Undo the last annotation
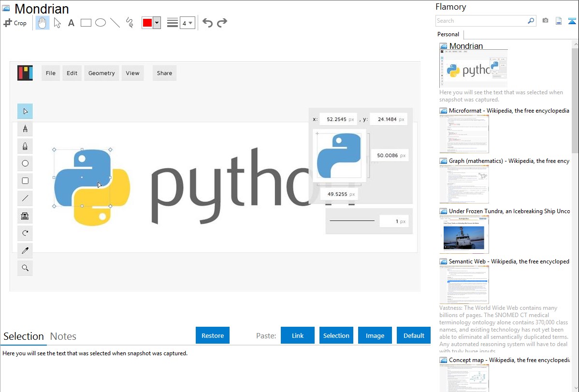579x392 pixels. coord(207,23)
